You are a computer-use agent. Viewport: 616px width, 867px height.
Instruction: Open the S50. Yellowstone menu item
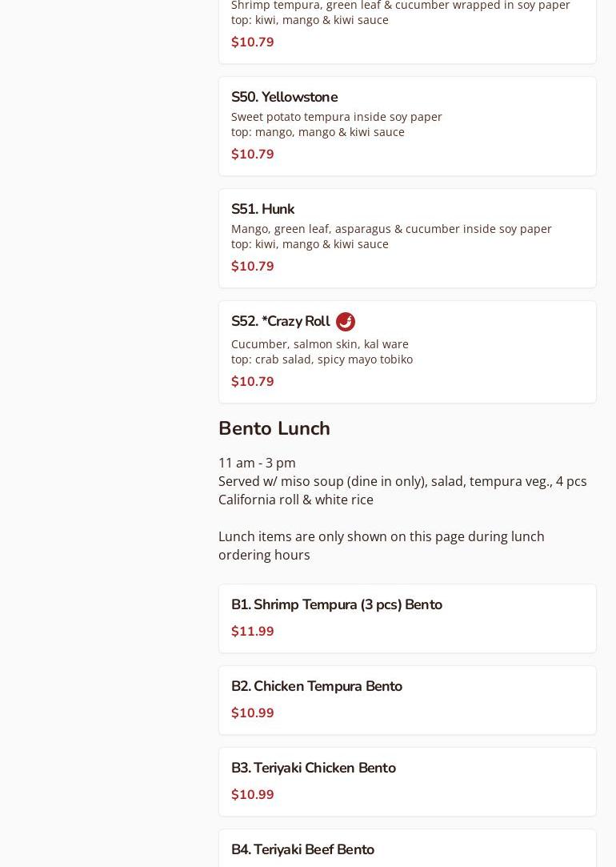(407, 126)
